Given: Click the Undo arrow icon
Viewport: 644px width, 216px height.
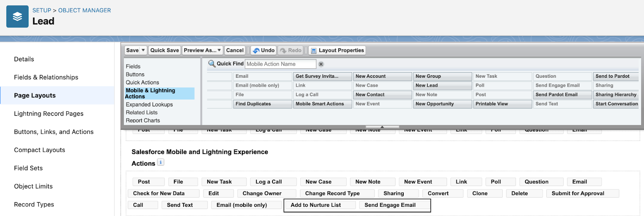Looking at the screenshot, I should [256, 50].
